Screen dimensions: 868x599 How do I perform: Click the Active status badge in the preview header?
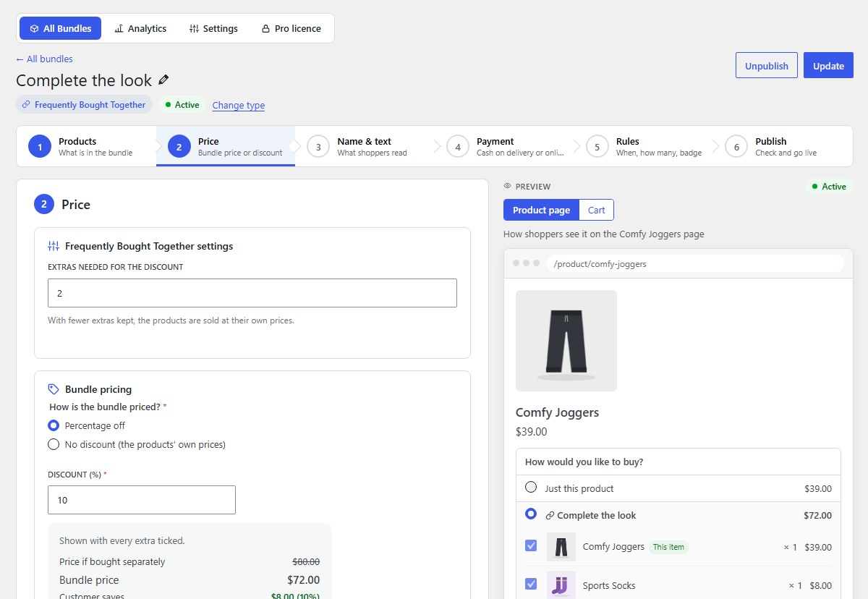(x=829, y=187)
